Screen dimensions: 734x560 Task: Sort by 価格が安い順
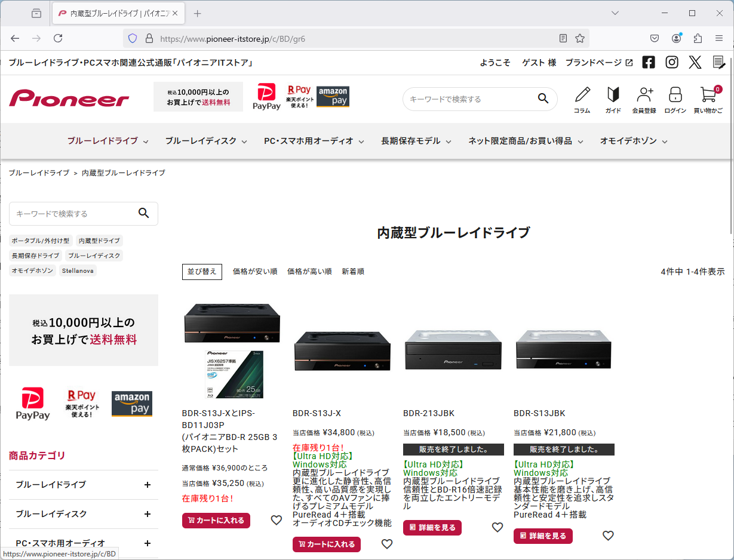(255, 272)
